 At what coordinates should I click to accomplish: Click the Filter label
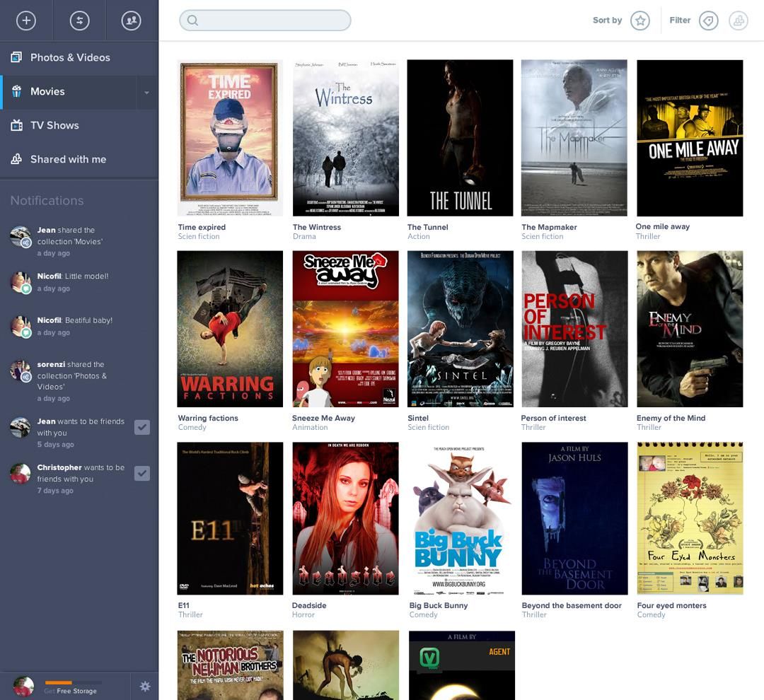(x=680, y=20)
